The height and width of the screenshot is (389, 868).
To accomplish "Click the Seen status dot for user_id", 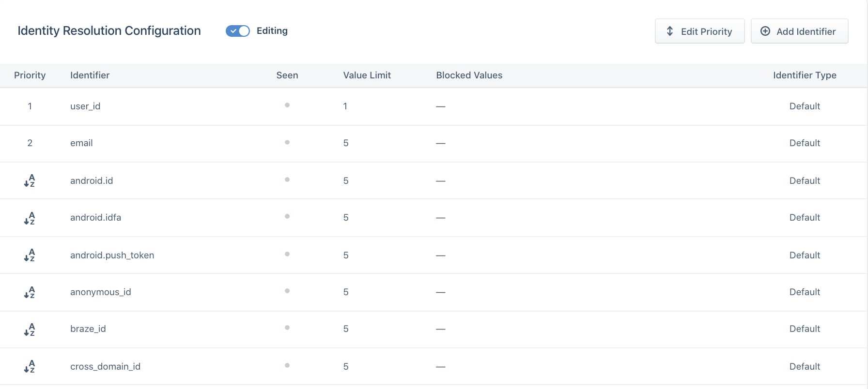I will (x=287, y=105).
